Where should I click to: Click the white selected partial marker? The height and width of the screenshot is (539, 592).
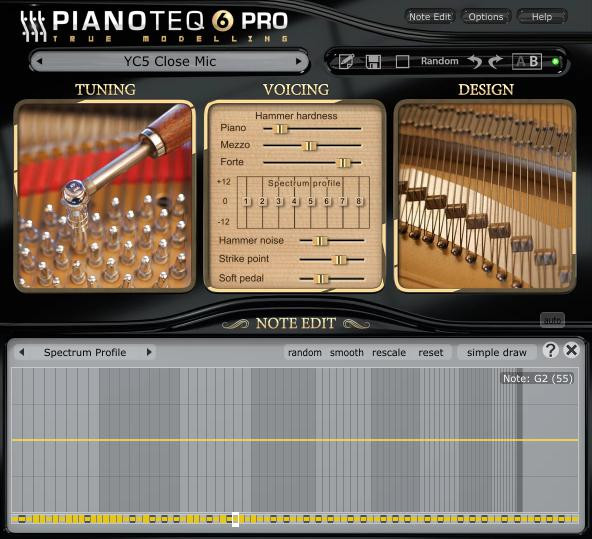pyautogui.click(x=235, y=519)
